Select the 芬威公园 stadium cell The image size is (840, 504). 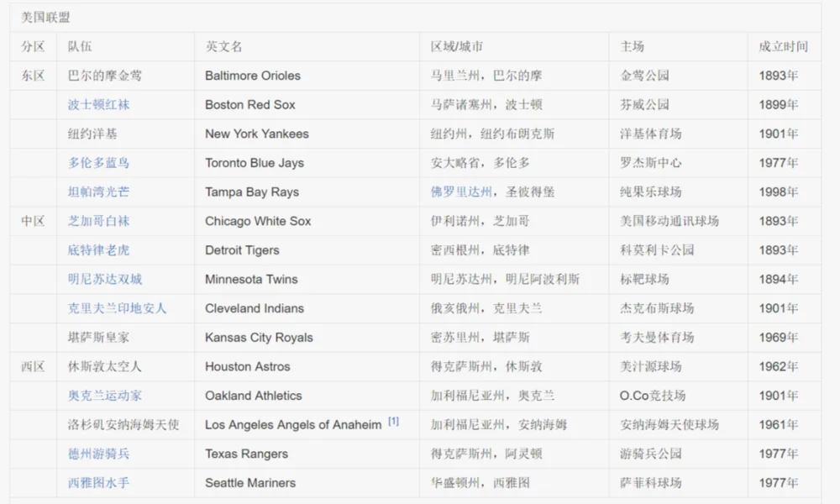click(x=644, y=105)
